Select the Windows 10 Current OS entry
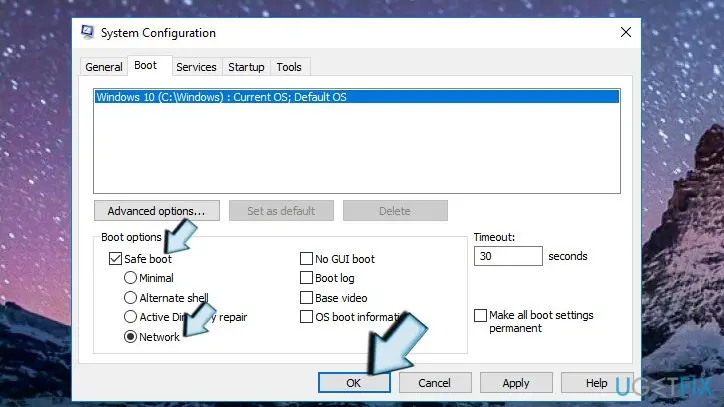Image resolution: width=724 pixels, height=407 pixels. click(x=356, y=97)
